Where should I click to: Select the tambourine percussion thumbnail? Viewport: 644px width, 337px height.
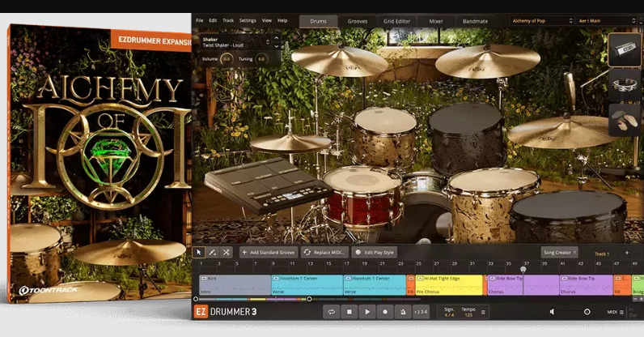624,85
